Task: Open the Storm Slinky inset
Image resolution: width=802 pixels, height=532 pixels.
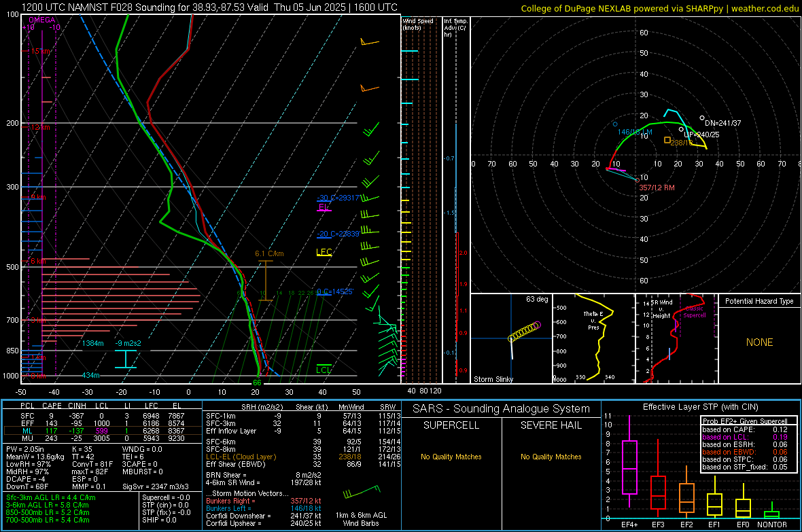Action: point(512,338)
